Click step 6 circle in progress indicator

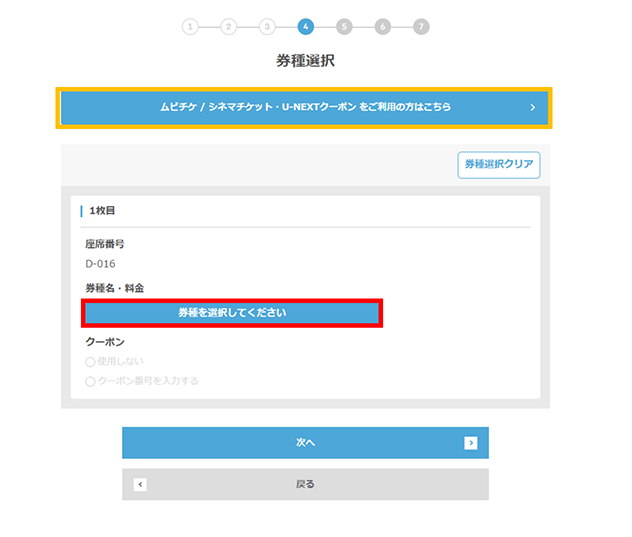click(382, 27)
